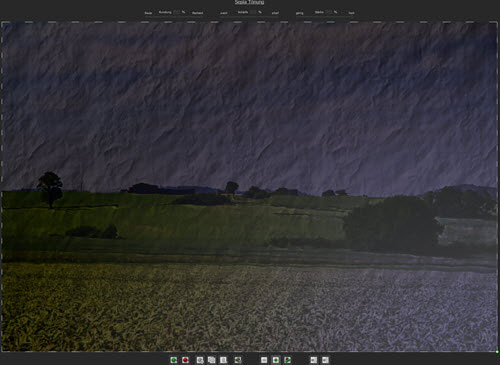Click the Stärke slider track between gering and hoch

pyautogui.click(x=325, y=16)
